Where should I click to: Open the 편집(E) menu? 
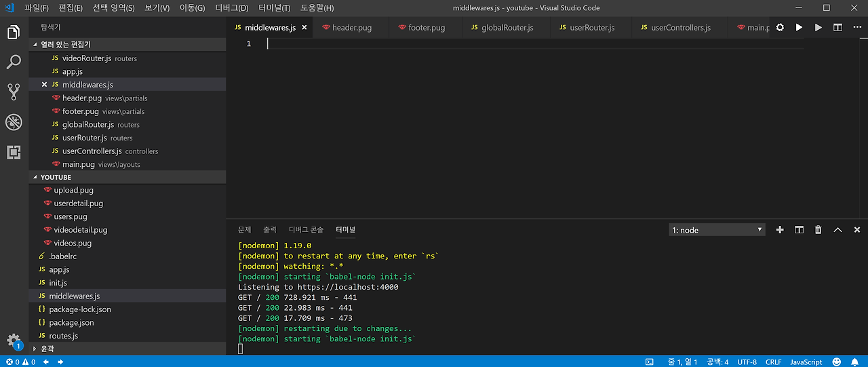tap(71, 8)
